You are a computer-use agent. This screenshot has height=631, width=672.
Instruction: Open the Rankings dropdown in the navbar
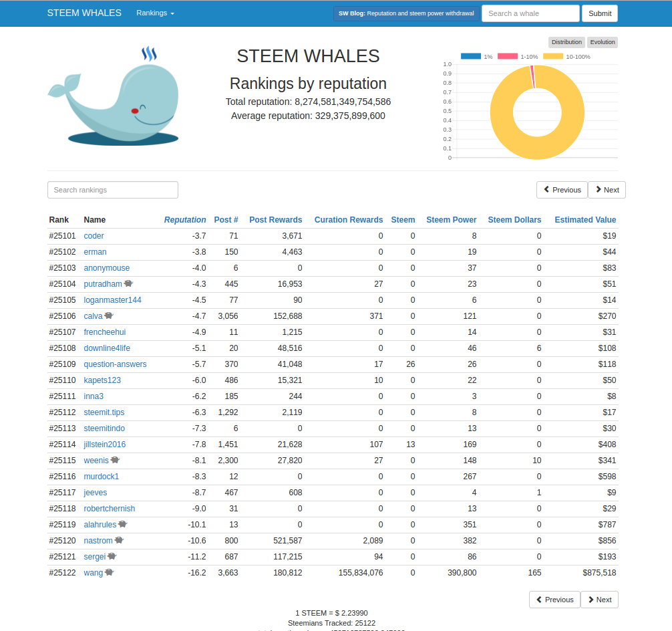(x=155, y=13)
